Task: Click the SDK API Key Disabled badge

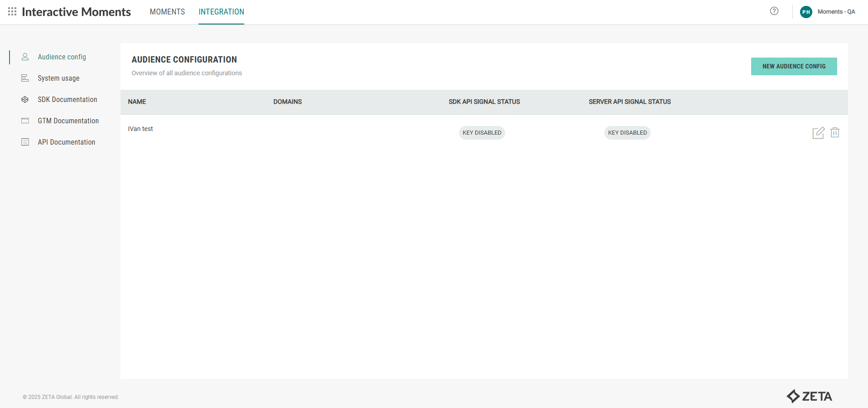Action: point(482,133)
